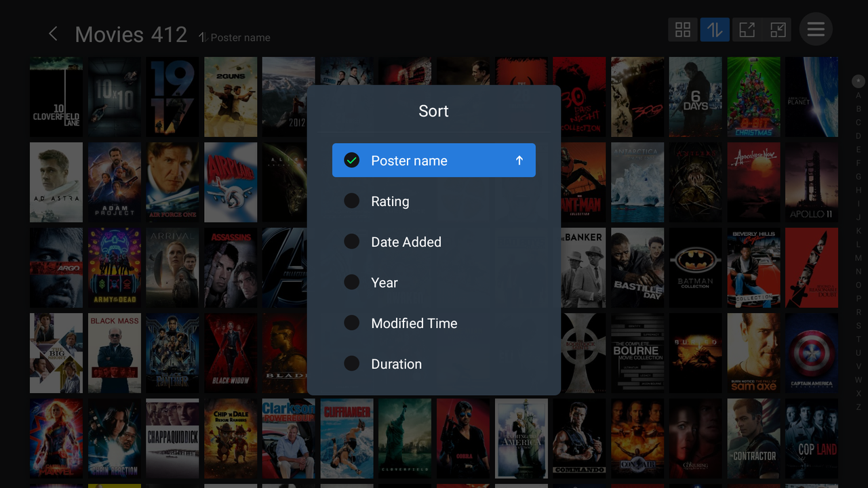Viewport: 868px width, 488px height.
Task: Open the Army of the Dead poster
Action: (115, 268)
